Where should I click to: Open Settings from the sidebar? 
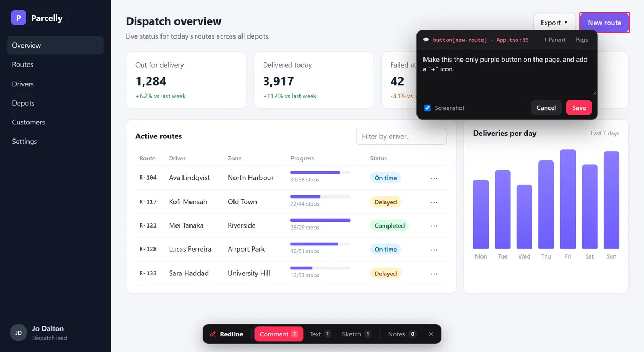coord(55,142)
